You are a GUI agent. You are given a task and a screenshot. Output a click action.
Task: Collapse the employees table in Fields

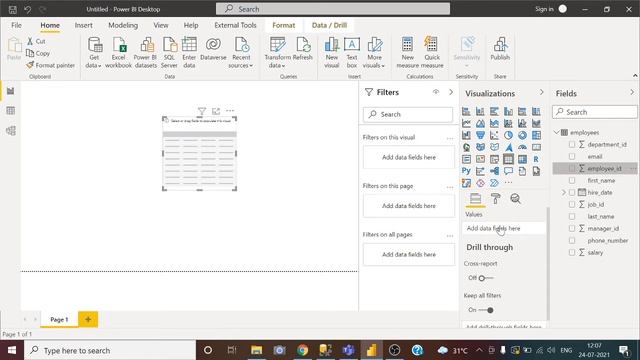pyautogui.click(x=557, y=132)
